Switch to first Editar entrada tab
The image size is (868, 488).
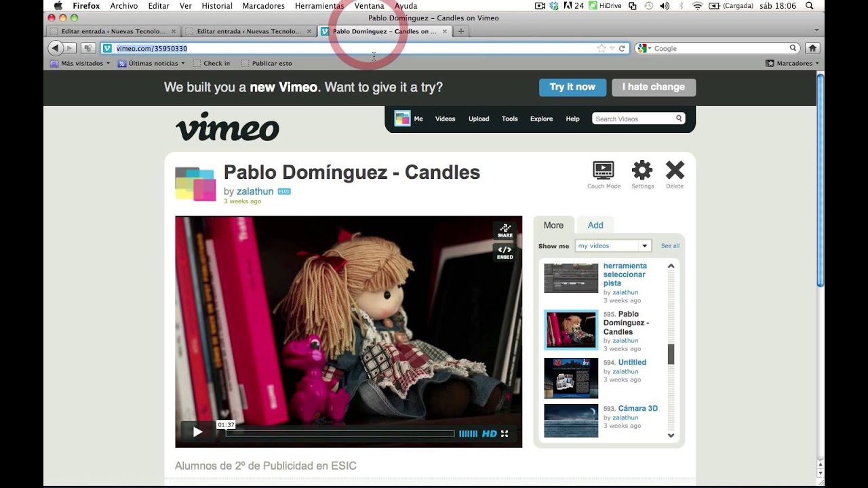pyautogui.click(x=113, y=31)
